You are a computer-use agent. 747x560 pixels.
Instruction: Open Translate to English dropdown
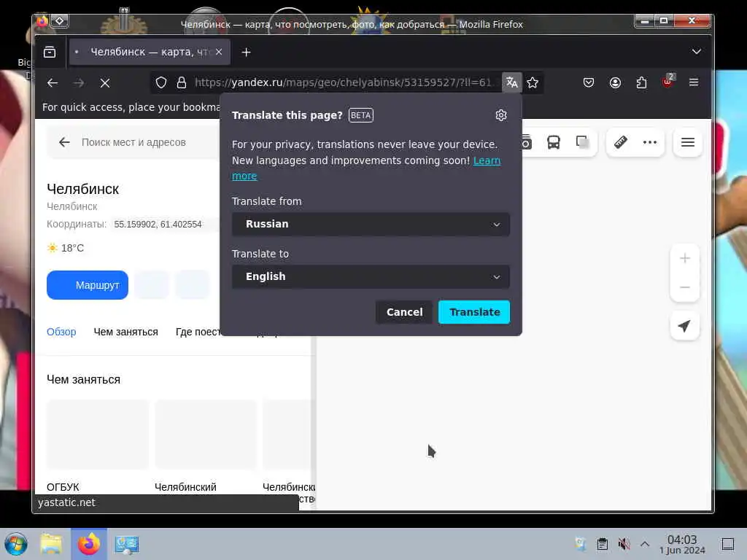click(371, 276)
